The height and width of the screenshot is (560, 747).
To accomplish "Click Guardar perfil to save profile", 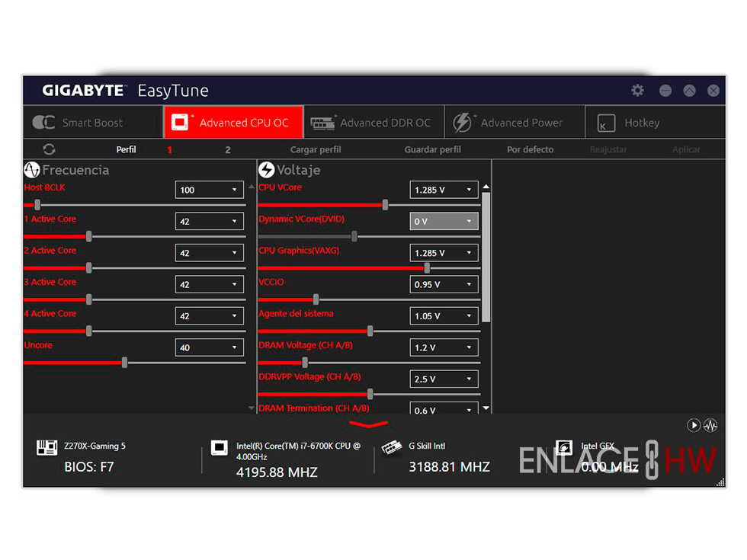I will point(433,149).
